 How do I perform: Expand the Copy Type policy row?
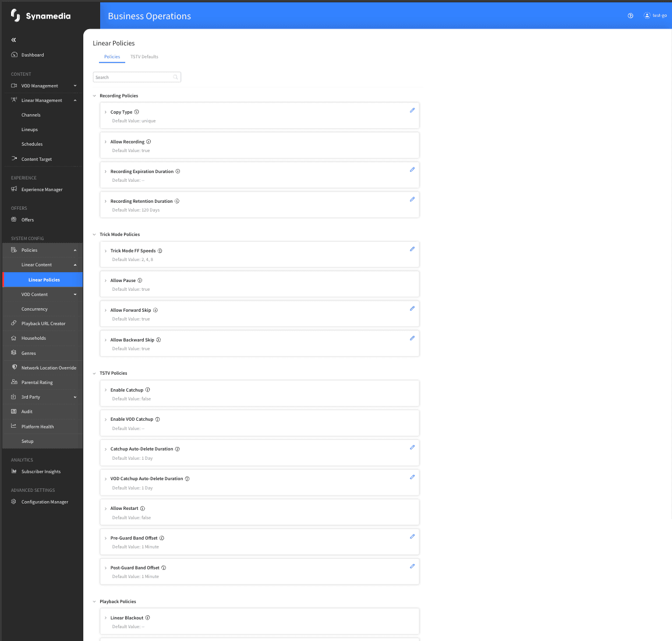pyautogui.click(x=105, y=112)
